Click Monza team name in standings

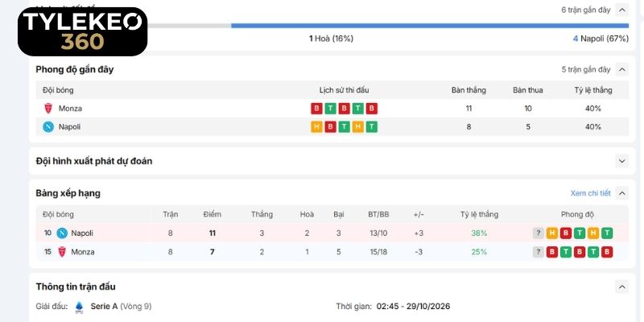(83, 252)
